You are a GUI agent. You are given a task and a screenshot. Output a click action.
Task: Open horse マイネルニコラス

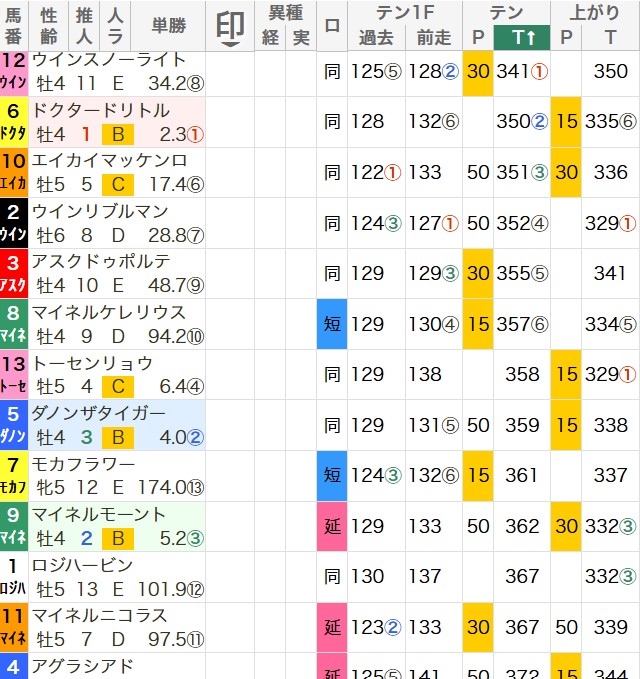click(x=99, y=615)
